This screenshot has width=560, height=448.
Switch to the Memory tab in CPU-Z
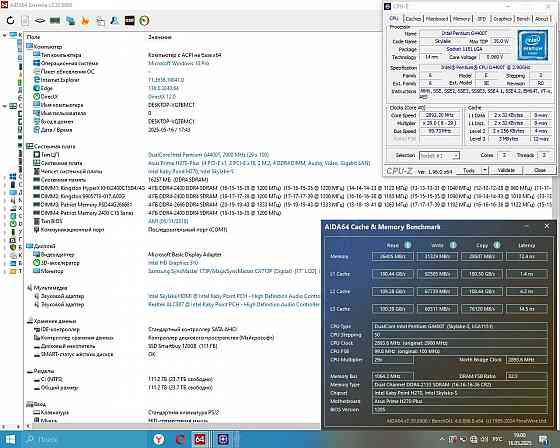[461, 19]
